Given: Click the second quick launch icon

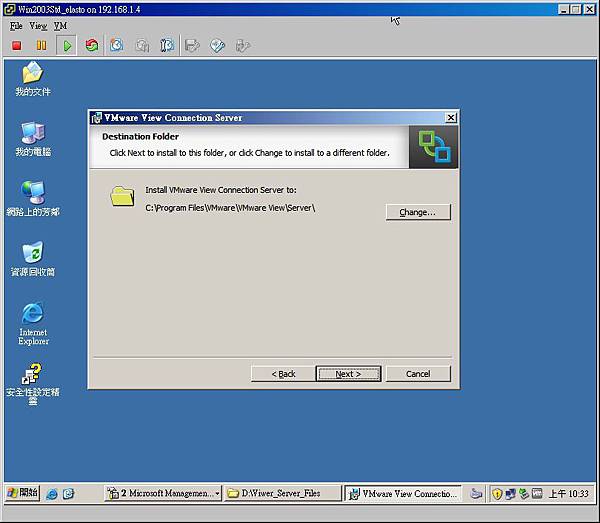Looking at the screenshot, I should tap(68, 494).
